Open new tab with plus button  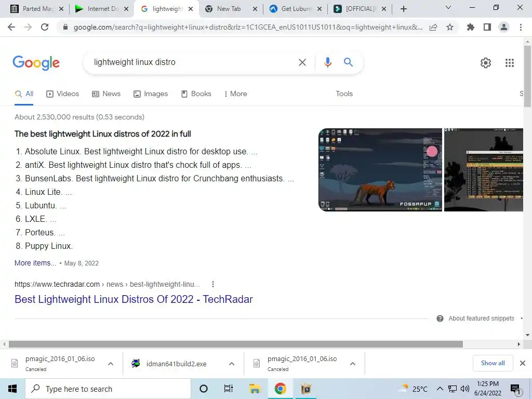(x=403, y=9)
